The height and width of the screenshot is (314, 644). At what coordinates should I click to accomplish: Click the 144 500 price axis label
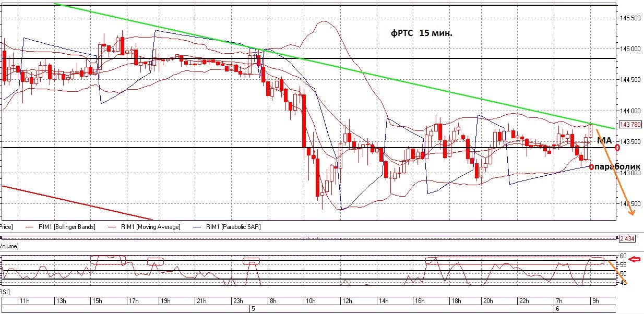[x=631, y=80]
